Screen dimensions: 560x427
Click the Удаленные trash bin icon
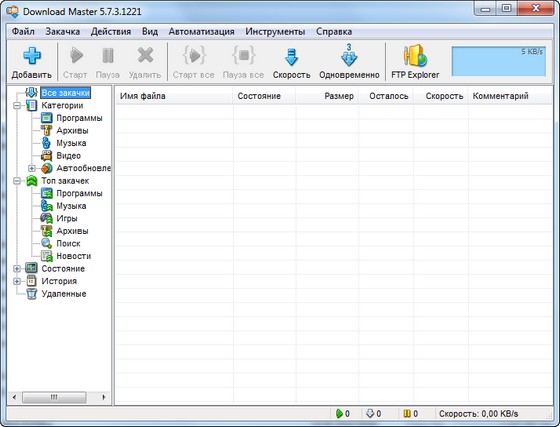[x=31, y=294]
